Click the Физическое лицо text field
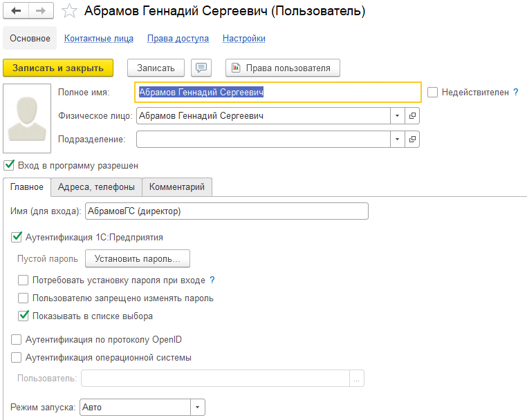This screenshot has height=420, width=527. [263, 116]
